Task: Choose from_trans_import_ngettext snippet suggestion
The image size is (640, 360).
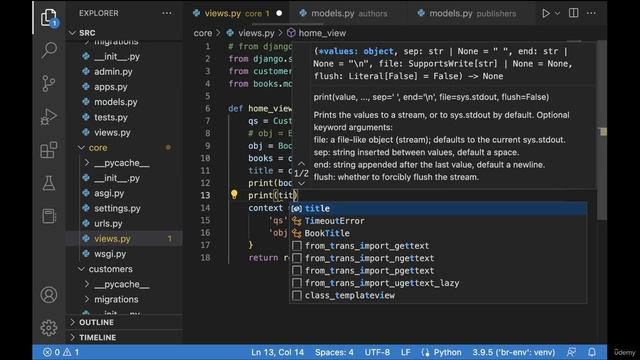Action: coord(438,258)
